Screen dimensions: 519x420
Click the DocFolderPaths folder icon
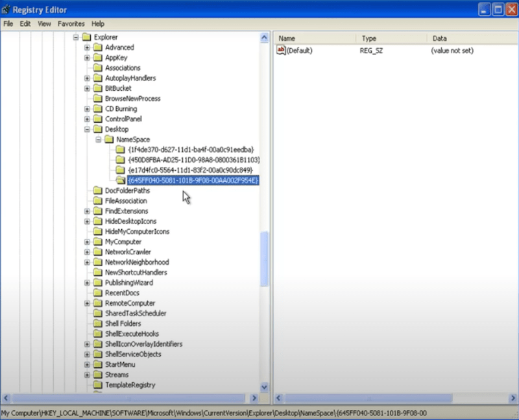[98, 190]
